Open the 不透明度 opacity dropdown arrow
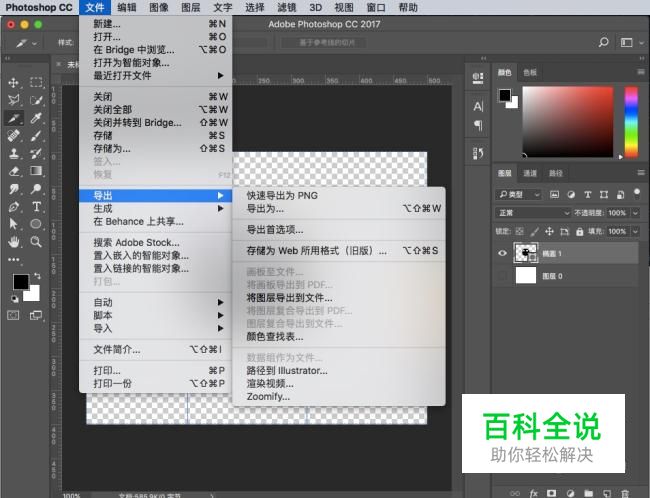 [635, 213]
